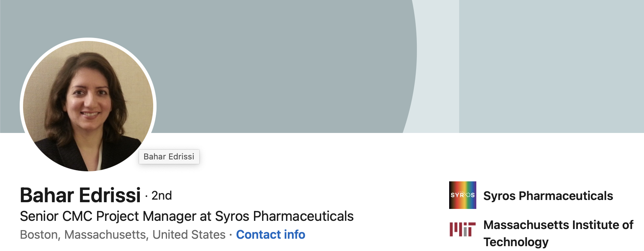Click the dot separator before Contact info
The width and height of the screenshot is (644, 251).
(x=231, y=235)
